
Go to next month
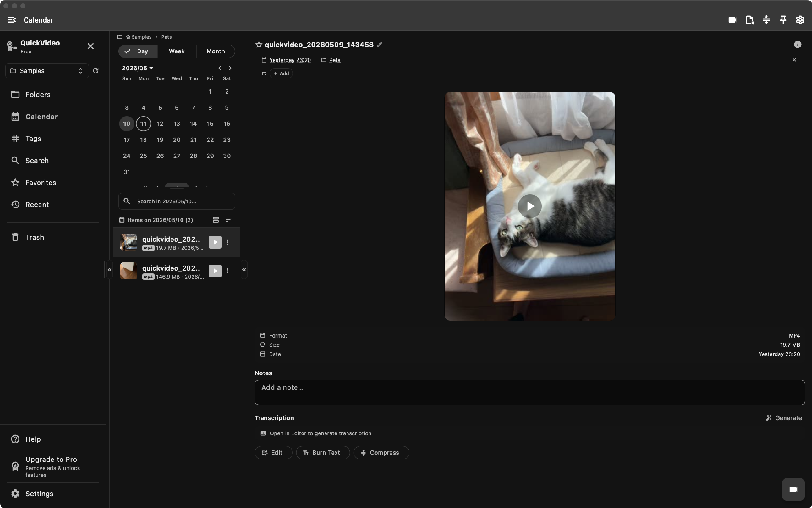pyautogui.click(x=230, y=68)
